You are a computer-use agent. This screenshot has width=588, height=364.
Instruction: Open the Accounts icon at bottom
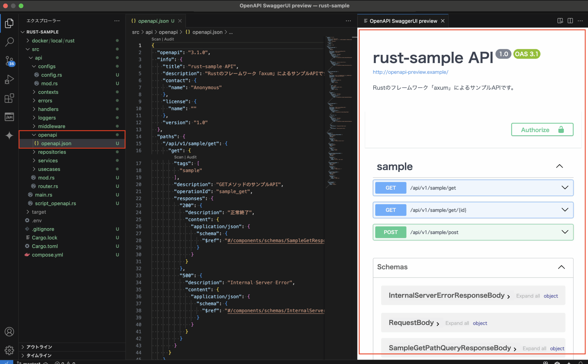[x=9, y=332]
